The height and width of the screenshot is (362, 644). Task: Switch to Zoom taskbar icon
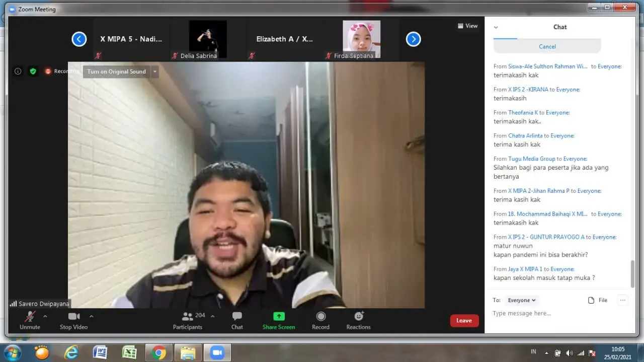coord(217,352)
